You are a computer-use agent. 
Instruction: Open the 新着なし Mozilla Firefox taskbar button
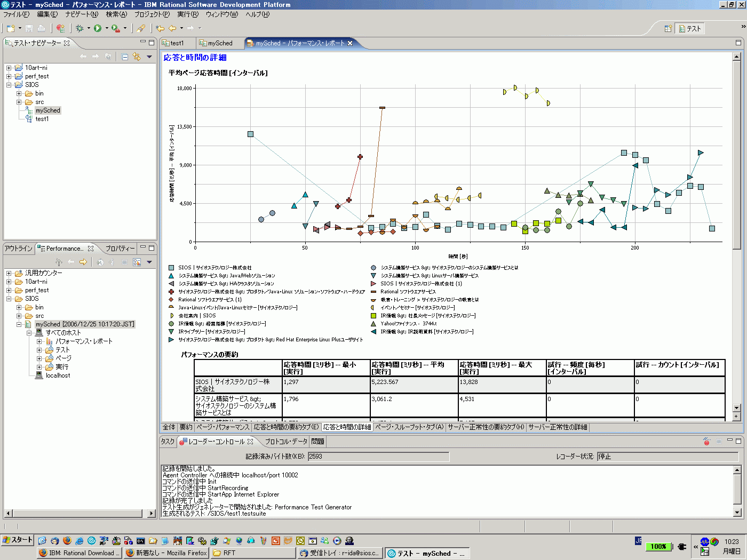pyautogui.click(x=166, y=553)
